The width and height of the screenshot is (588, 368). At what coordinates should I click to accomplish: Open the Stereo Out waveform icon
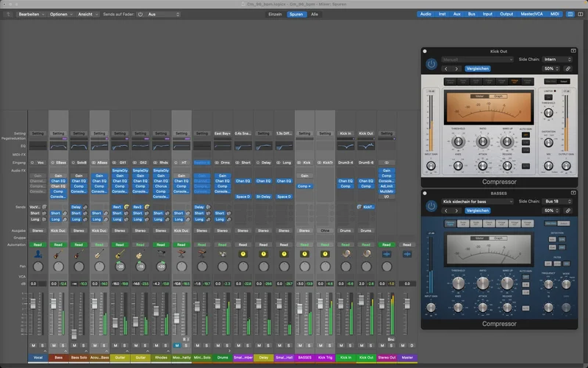(x=387, y=254)
